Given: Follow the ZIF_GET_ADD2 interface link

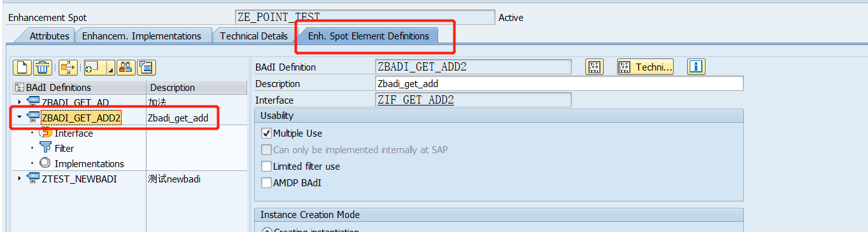Looking at the screenshot, I should (x=416, y=100).
